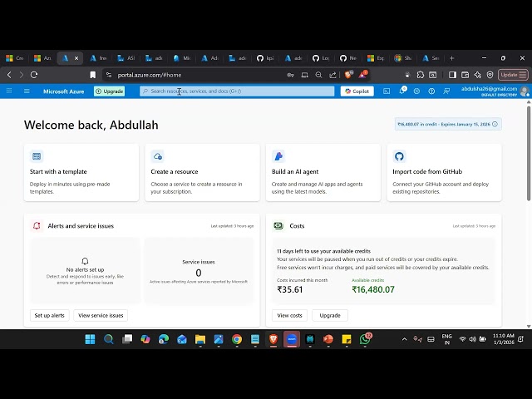Image resolution: width=532 pixels, height=399 pixels.
Task: Open a new browser tab with plus
Action: [451, 58]
